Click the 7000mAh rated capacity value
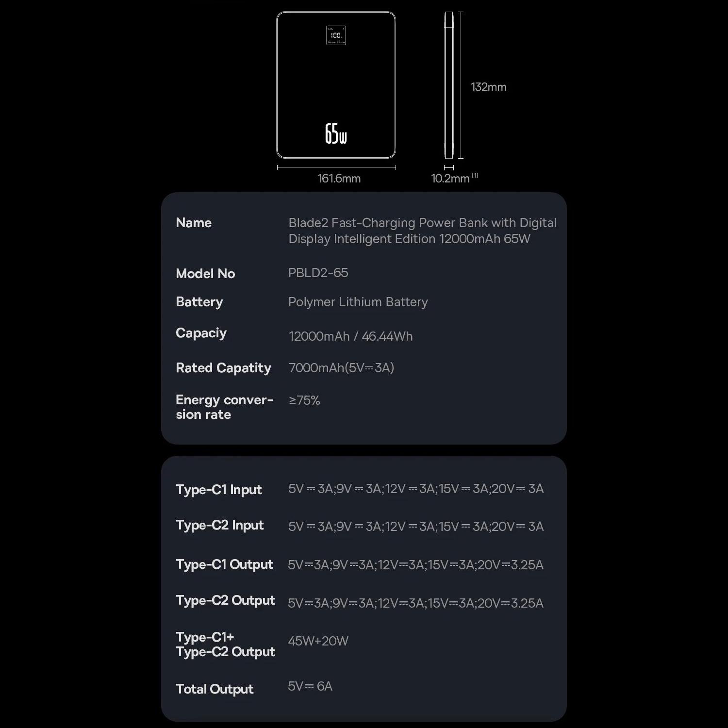 click(x=341, y=368)
